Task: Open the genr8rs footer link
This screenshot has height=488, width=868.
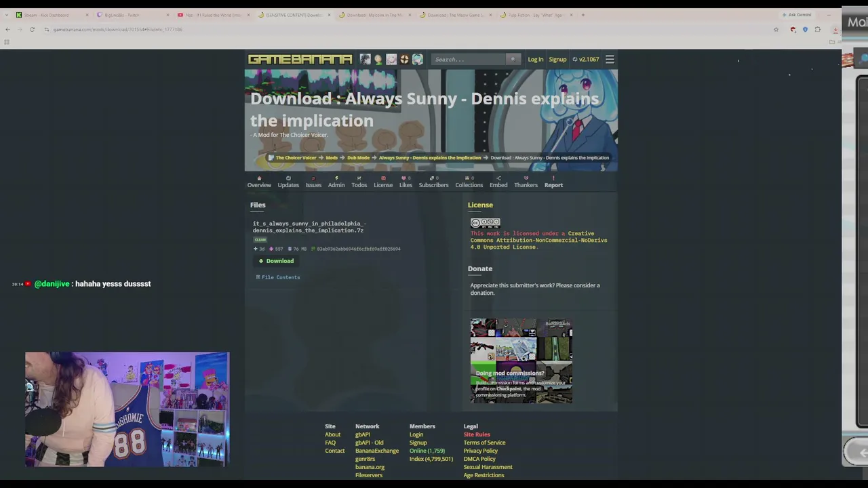Action: tap(365, 459)
